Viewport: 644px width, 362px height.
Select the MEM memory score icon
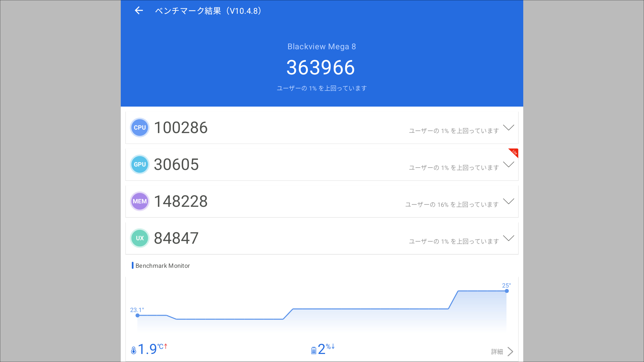point(140,201)
